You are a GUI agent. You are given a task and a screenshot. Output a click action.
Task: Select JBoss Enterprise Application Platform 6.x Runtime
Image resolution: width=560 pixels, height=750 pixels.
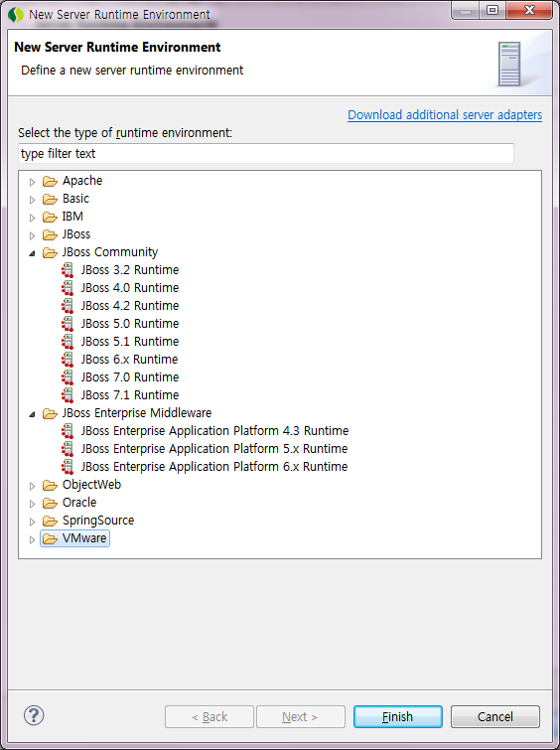click(213, 466)
